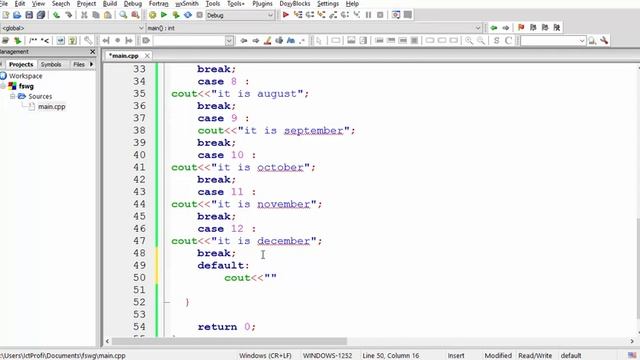The image size is (640, 360).
Task: Open the Build menu
Action: pyautogui.click(x=110, y=4)
